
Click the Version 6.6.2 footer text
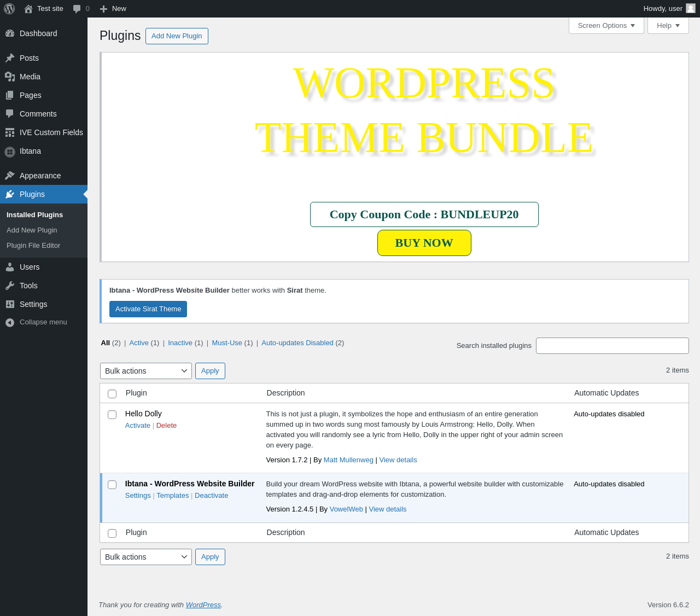(668, 605)
